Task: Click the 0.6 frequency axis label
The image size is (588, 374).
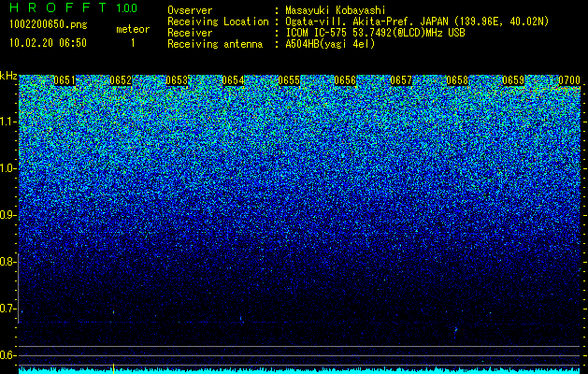Action: pos(8,355)
